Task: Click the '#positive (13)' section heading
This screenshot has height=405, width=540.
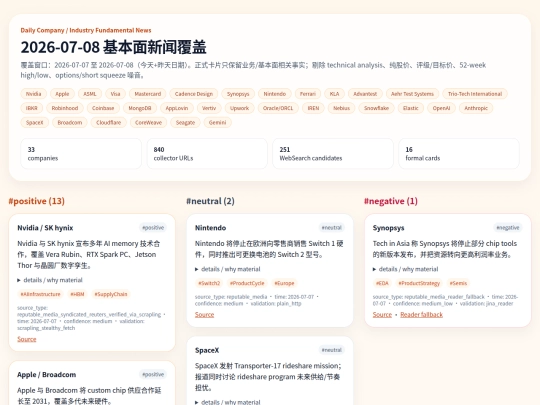Action: pyautogui.click(x=37, y=201)
